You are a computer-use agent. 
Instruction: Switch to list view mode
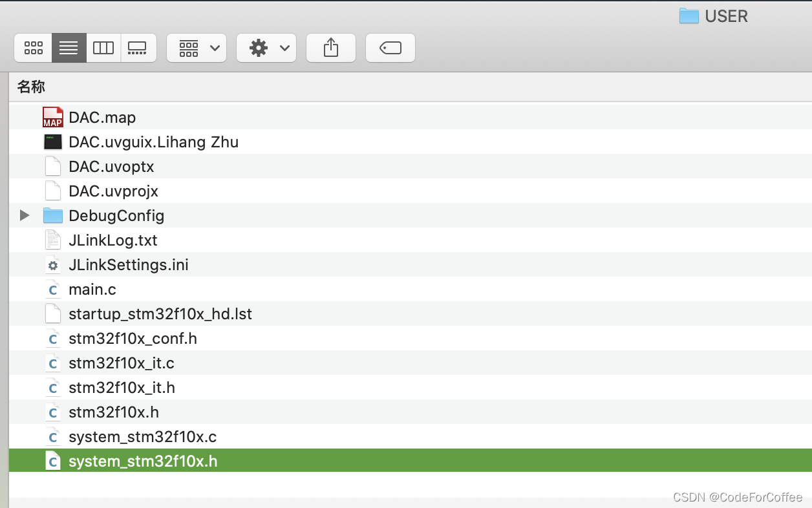(69, 48)
